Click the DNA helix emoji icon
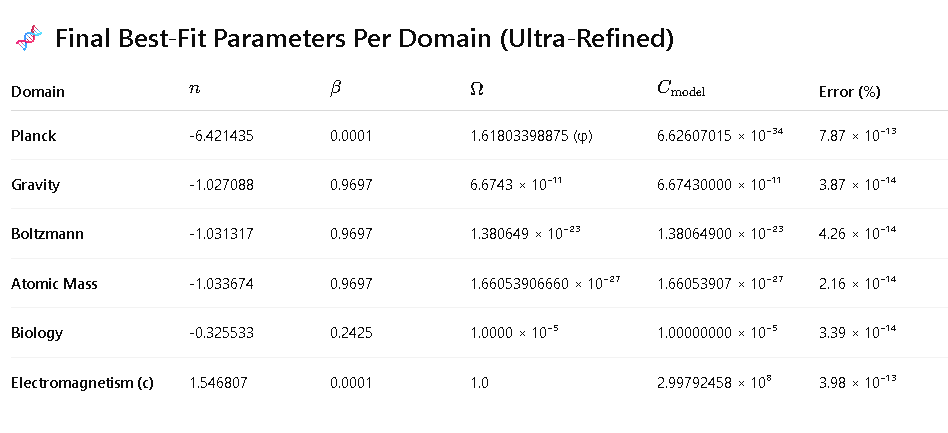948x433 pixels. (x=29, y=39)
